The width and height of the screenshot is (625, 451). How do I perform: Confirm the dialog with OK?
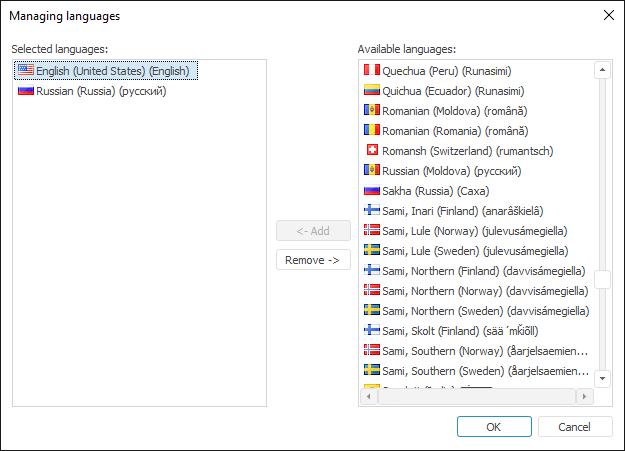tap(494, 427)
